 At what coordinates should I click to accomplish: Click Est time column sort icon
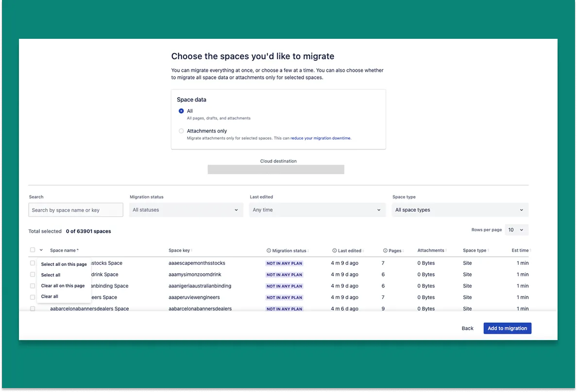(530, 250)
